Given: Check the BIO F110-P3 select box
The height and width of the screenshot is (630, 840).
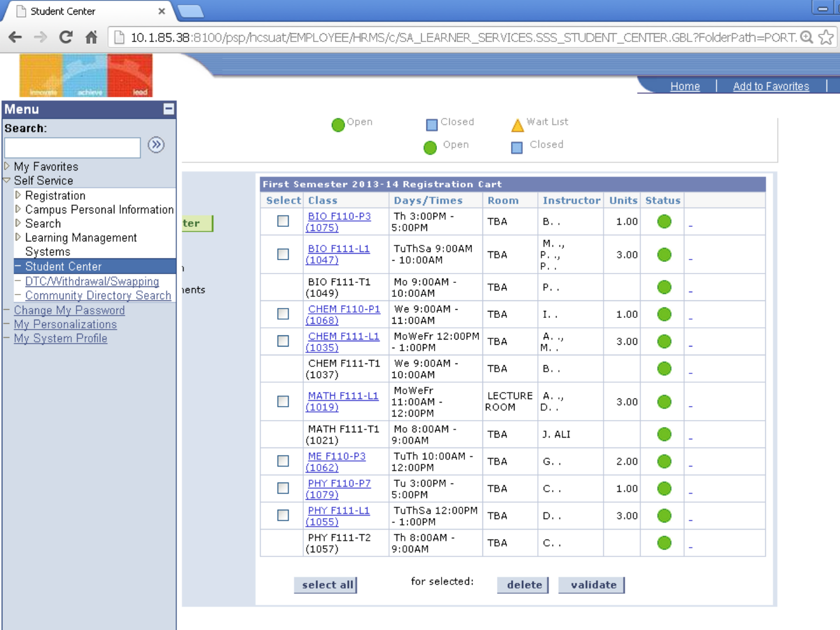Looking at the screenshot, I should click(x=283, y=221).
